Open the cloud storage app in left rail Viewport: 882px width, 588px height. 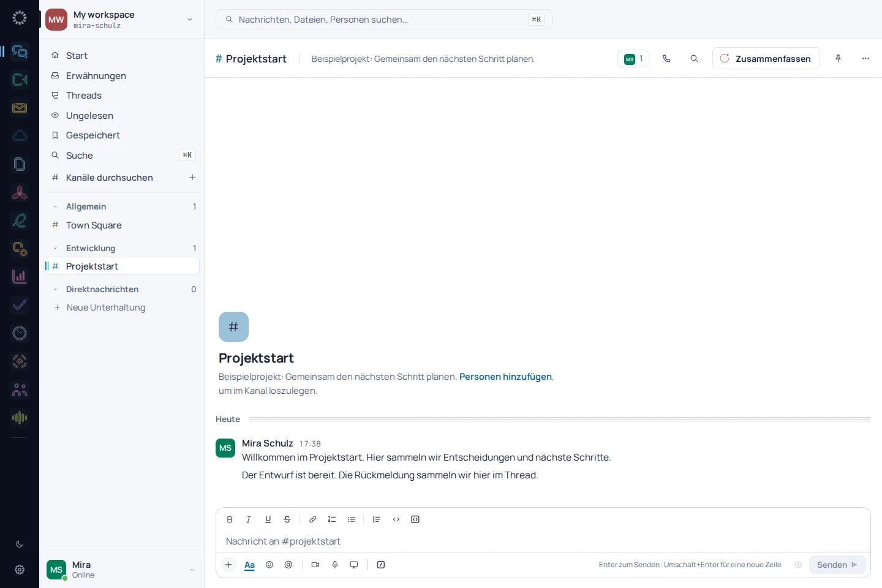pos(20,136)
